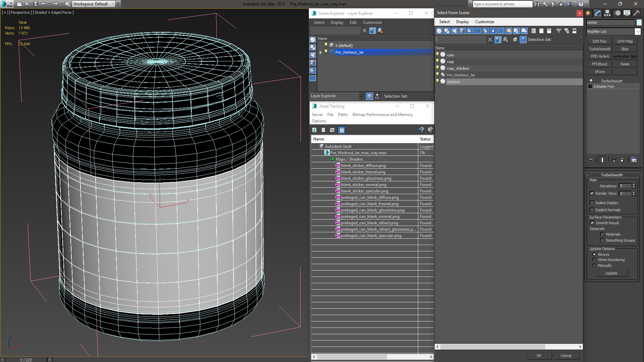Expand the Pre_Workout_Jar layer tree
This screenshot has height=362, width=644.
pos(321,52)
